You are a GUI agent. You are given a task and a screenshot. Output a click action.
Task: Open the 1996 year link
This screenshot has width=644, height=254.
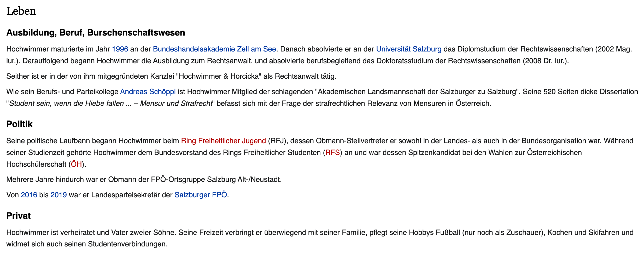[120, 49]
